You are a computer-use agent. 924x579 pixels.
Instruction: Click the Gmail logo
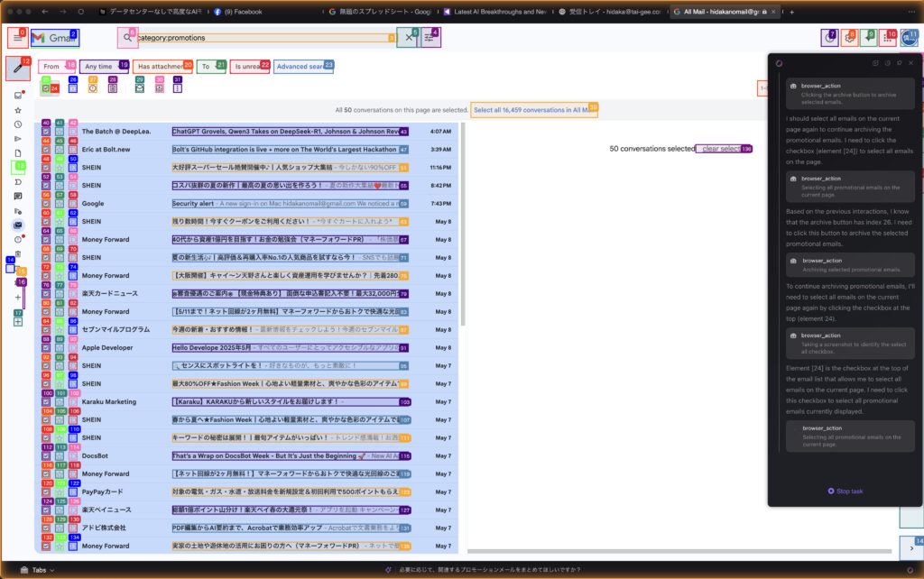55,38
